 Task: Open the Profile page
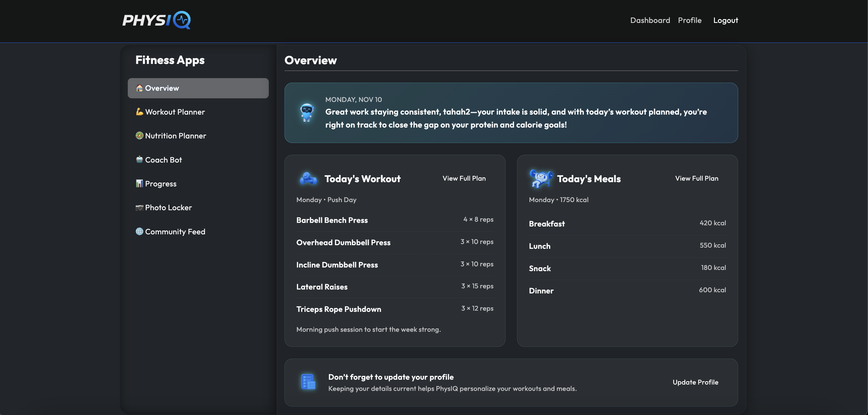pos(690,20)
